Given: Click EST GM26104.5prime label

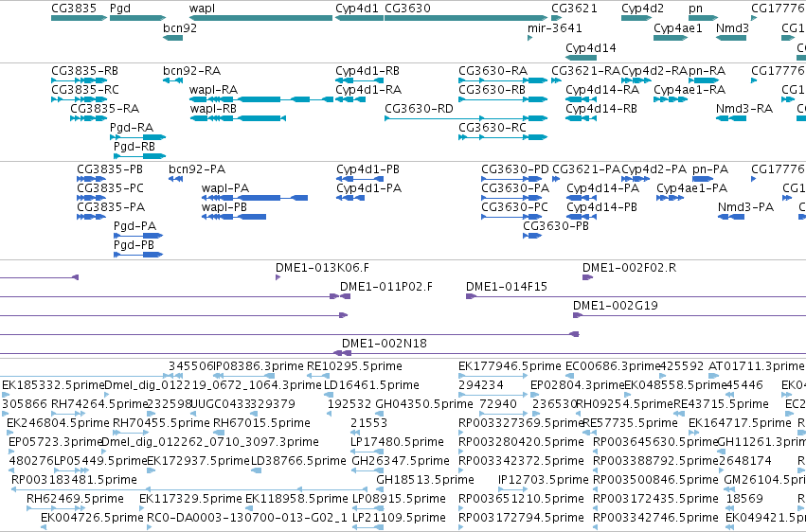Looking at the screenshot, I should tap(765, 480).
